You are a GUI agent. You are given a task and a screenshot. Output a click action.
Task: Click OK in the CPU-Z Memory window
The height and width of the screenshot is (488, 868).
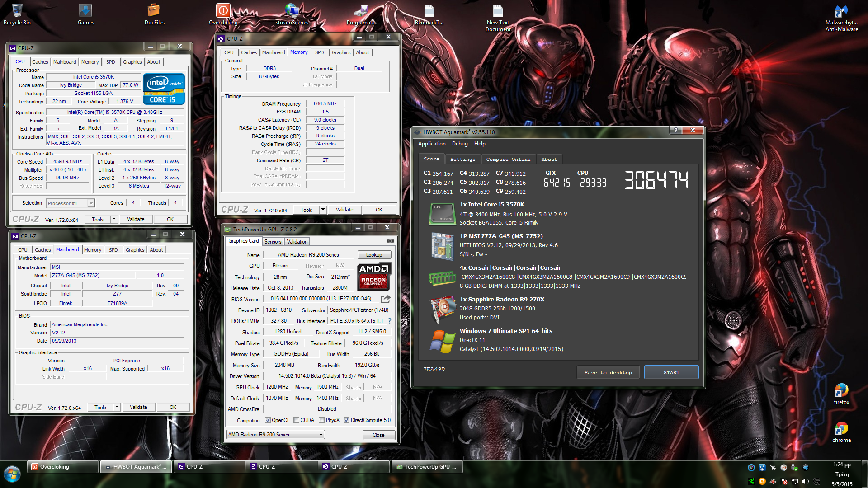379,210
